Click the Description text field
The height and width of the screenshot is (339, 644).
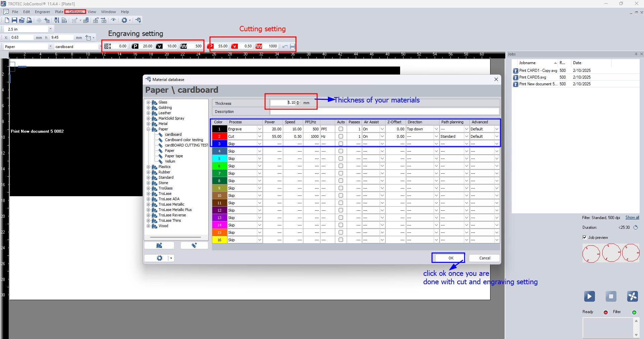[x=385, y=112]
